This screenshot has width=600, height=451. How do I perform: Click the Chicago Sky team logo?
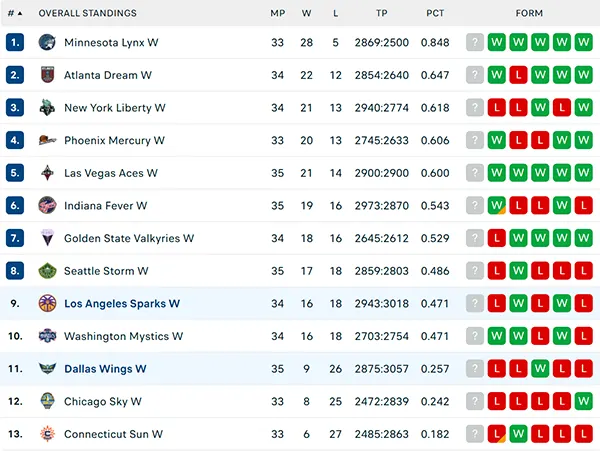click(47, 401)
